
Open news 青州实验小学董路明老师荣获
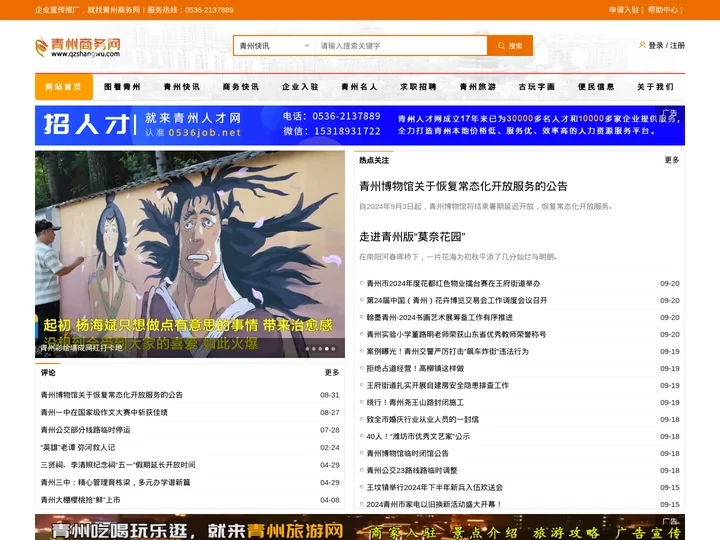point(456,335)
